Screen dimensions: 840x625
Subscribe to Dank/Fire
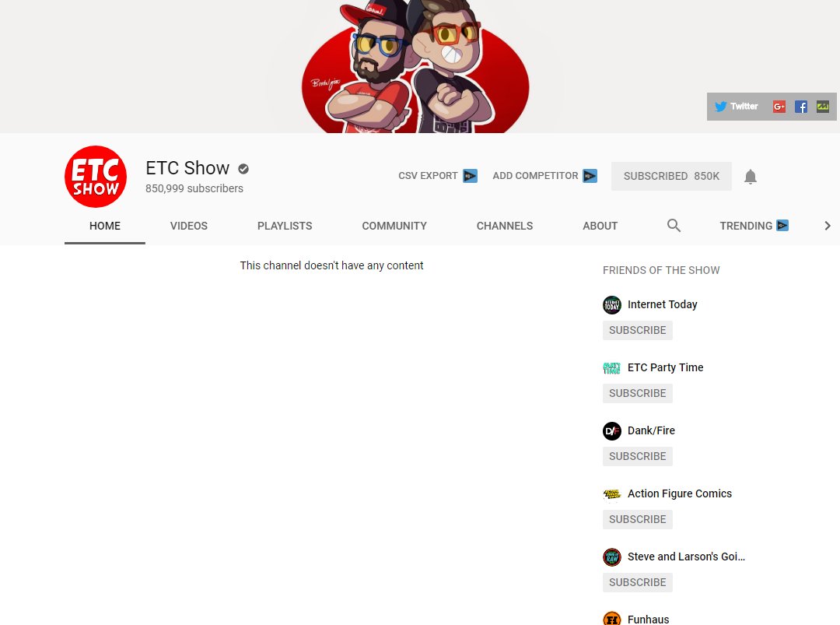click(x=638, y=456)
